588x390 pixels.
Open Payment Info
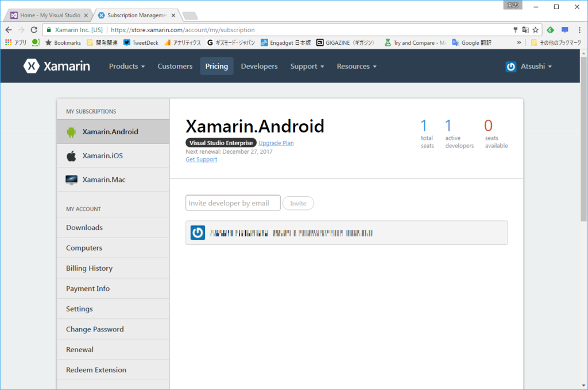[x=113, y=288]
